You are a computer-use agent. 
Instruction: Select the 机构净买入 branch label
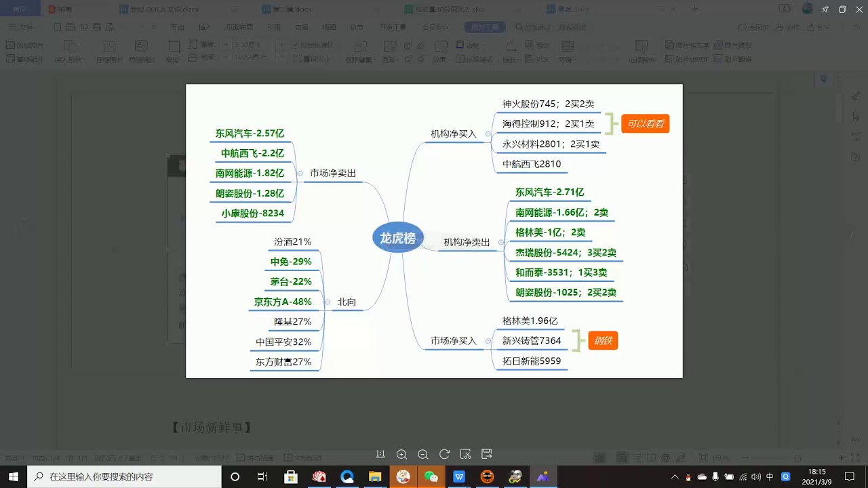point(454,134)
